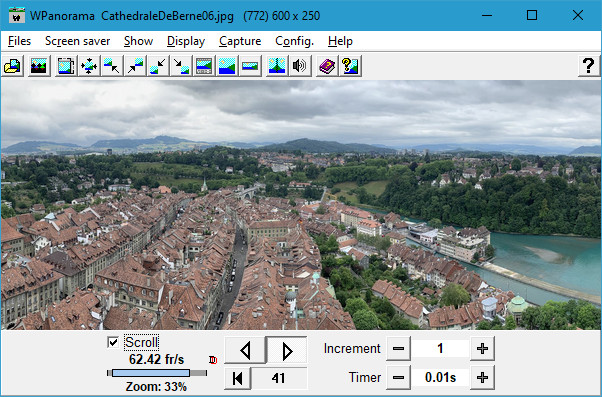
Task: Click the Increment value field showing 1
Action: coord(440,349)
